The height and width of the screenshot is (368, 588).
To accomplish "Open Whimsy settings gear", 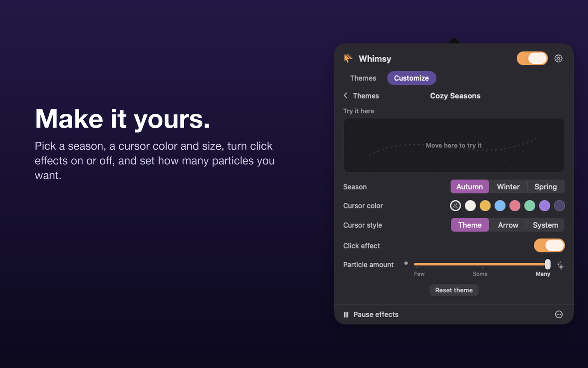I will (x=558, y=58).
